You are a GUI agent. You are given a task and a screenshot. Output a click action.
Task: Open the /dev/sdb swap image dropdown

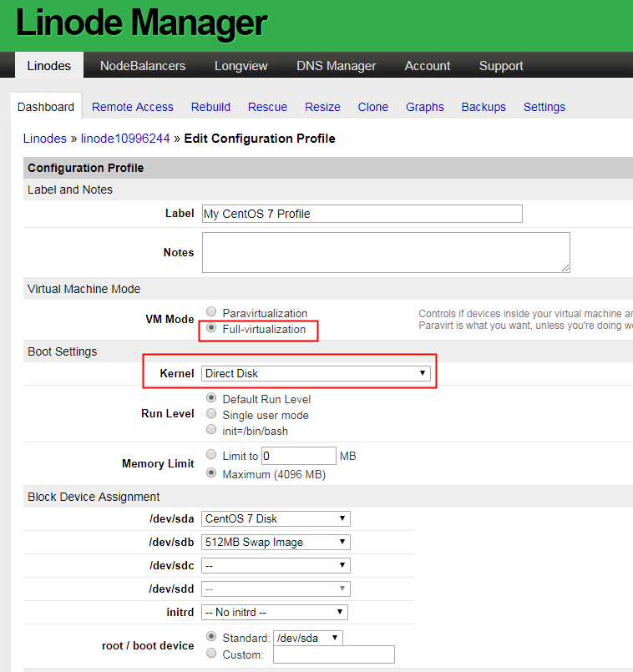[276, 542]
